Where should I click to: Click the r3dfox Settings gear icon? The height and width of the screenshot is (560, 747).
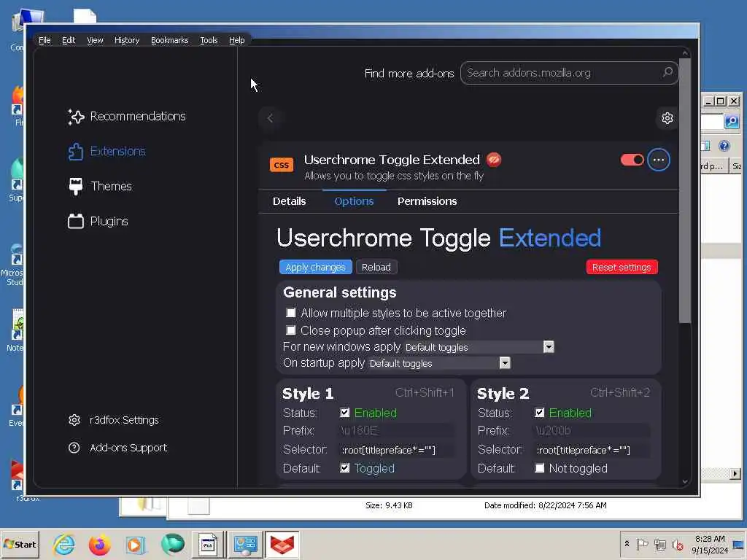[74, 420]
